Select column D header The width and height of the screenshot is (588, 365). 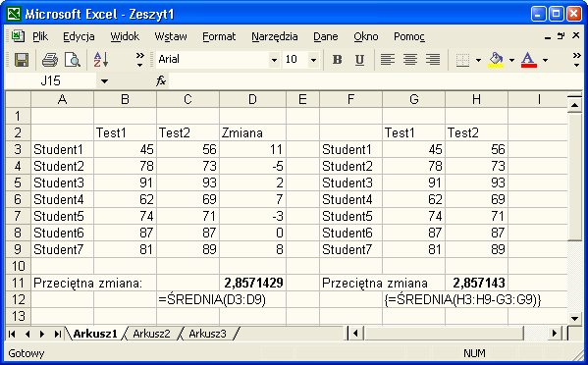252,99
